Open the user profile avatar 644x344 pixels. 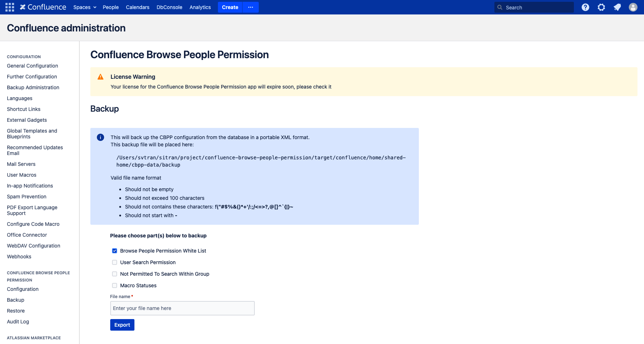click(x=633, y=7)
